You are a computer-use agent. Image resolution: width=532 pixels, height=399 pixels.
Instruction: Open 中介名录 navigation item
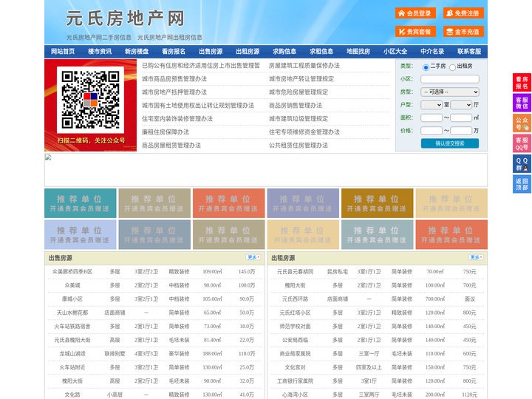coord(432,52)
